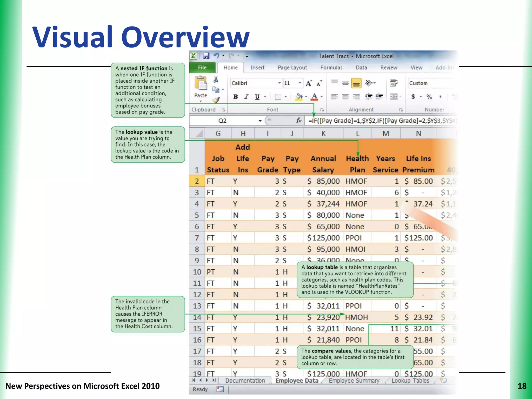
Task: Click the Accounting dollar format icon
Action: [x=413, y=97]
